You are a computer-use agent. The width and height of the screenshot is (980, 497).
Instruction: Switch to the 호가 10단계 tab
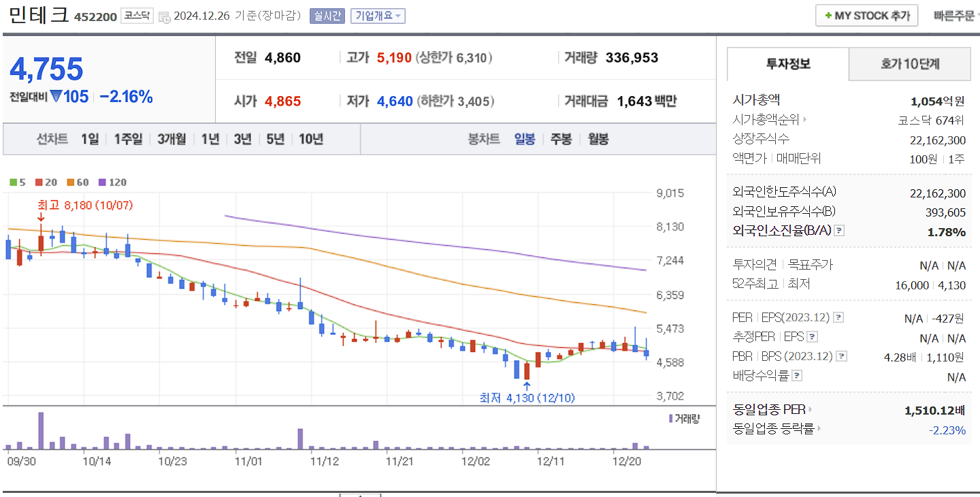click(x=909, y=64)
